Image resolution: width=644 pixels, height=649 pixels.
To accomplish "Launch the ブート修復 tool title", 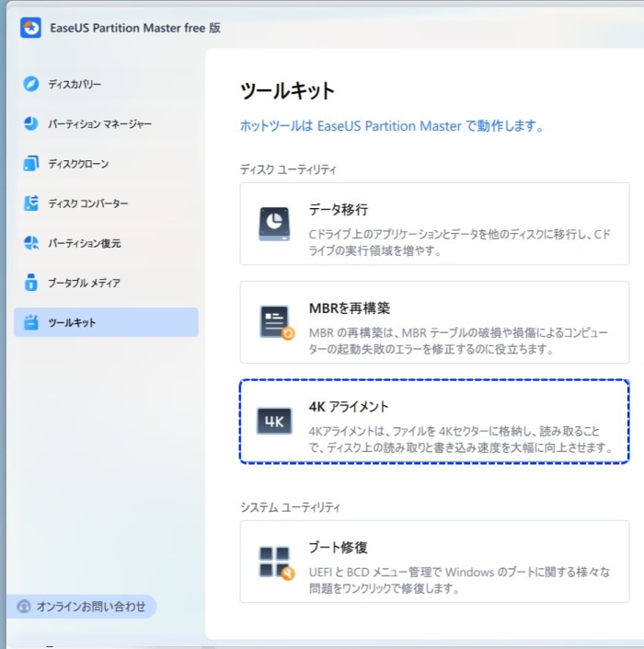I will click(x=339, y=547).
